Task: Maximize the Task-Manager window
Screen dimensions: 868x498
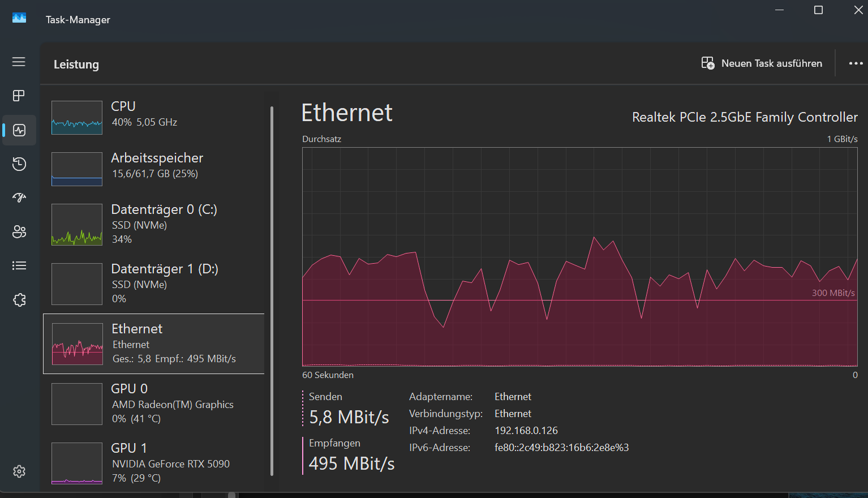Action: 818,10
